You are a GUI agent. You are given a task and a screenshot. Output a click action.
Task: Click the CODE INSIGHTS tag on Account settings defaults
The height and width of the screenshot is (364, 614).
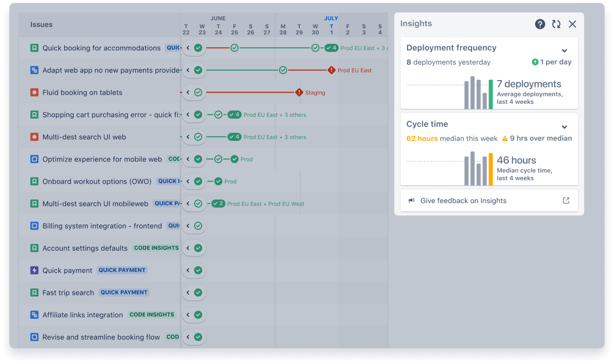(156, 248)
